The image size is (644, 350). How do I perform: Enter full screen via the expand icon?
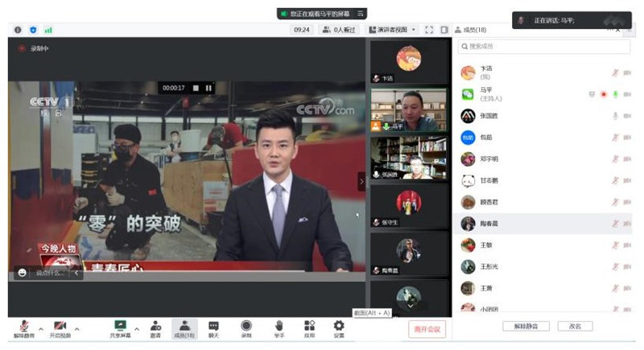click(x=429, y=30)
